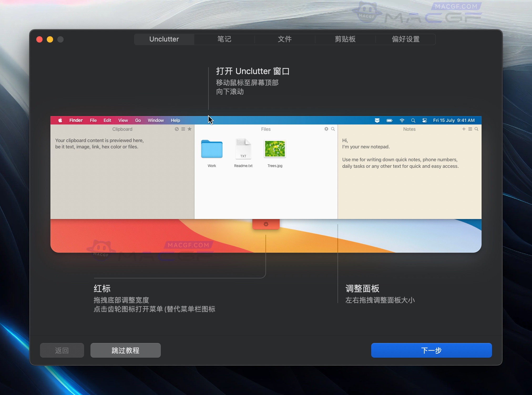The image size is (532, 395).
Task: Open Control Center from the menu bar
Action: (424, 120)
